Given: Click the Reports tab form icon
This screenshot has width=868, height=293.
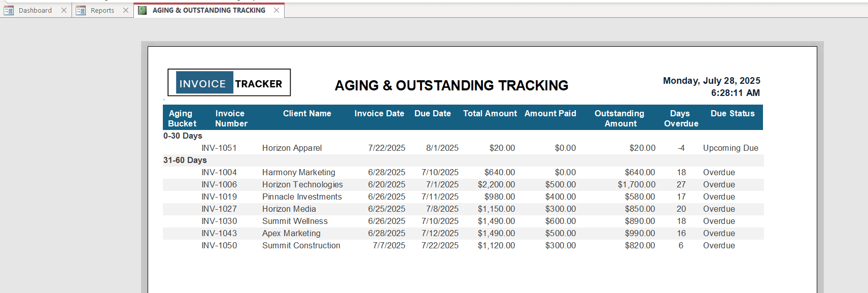Looking at the screenshot, I should coord(81,10).
